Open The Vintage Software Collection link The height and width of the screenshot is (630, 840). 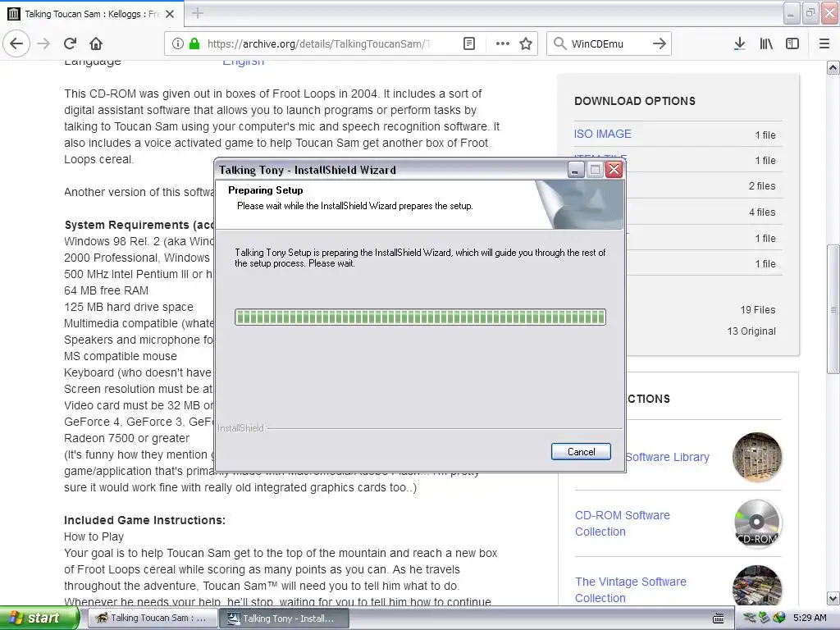[631, 589]
